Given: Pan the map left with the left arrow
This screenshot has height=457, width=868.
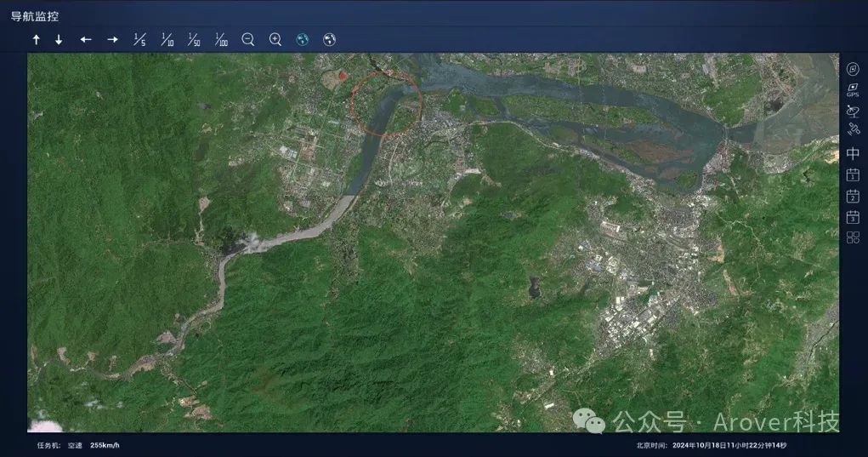Looking at the screenshot, I should (85, 39).
